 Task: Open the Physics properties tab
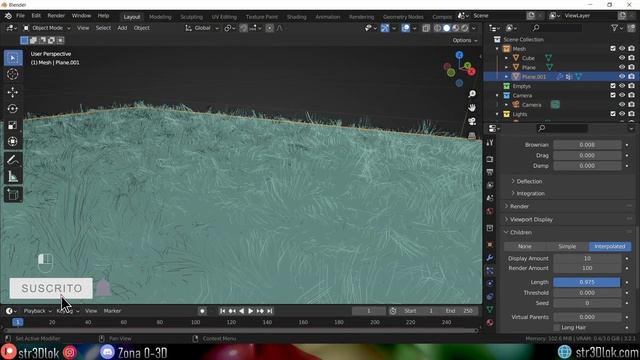tap(490, 283)
